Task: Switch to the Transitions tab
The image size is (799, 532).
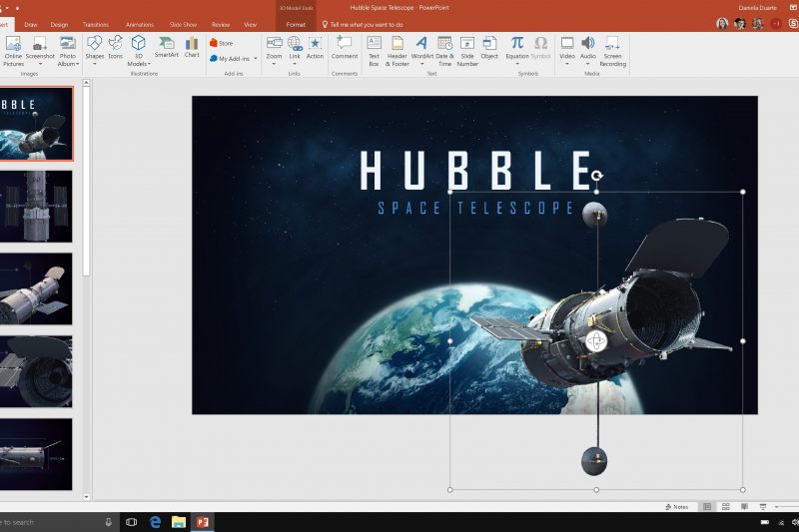Action: pos(96,24)
